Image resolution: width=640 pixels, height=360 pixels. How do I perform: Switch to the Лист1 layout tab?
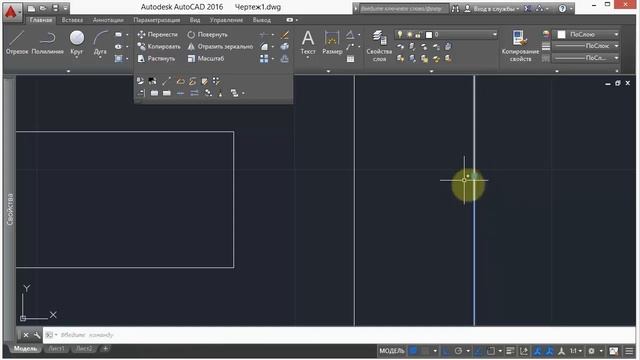click(x=57, y=349)
